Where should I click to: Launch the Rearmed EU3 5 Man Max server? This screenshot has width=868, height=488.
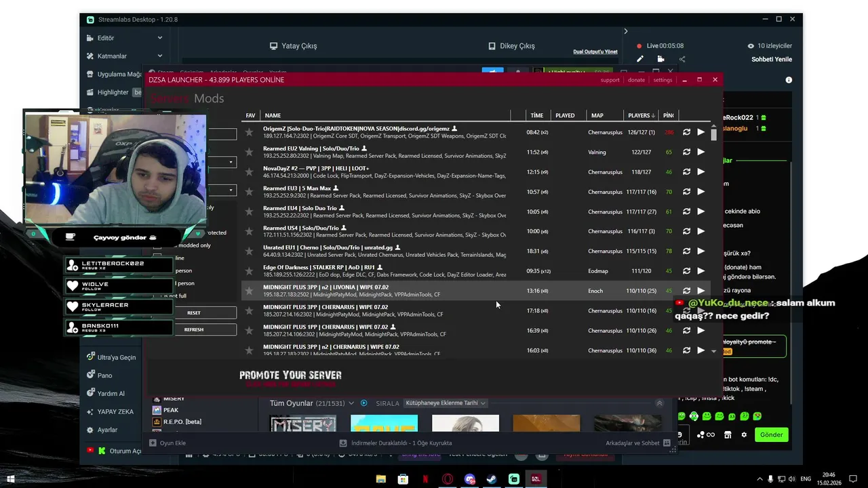tap(701, 192)
